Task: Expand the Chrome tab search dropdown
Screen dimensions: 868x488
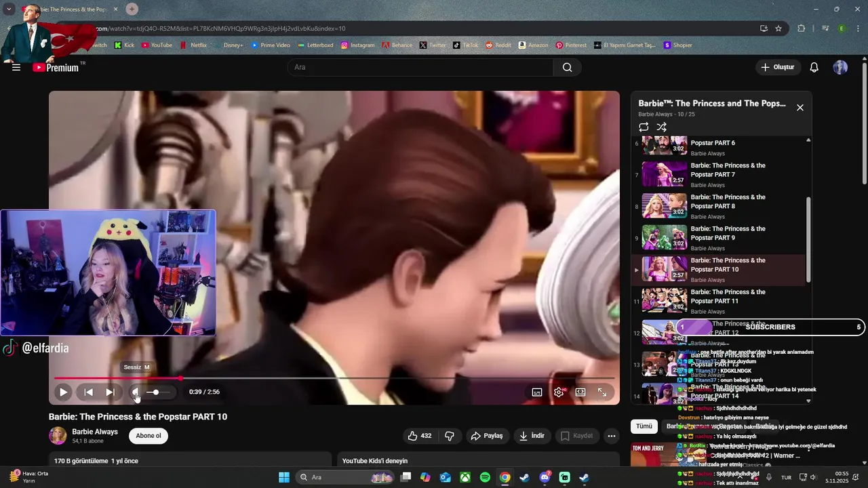Action: pyautogui.click(x=9, y=9)
